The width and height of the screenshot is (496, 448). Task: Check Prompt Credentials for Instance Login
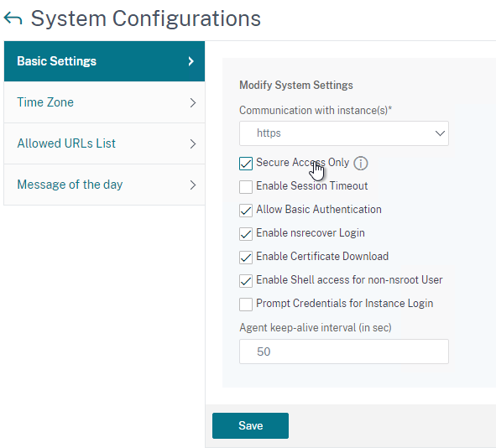246,305
